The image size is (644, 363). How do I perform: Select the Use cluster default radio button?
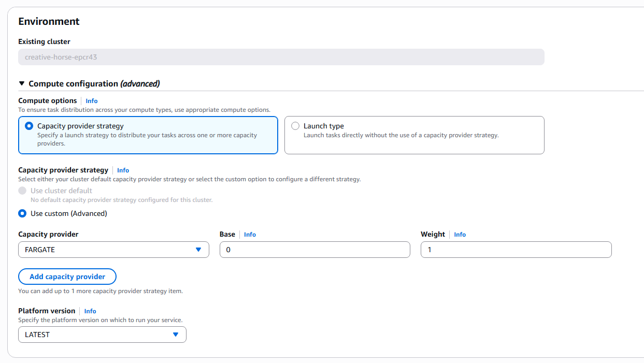tap(22, 191)
